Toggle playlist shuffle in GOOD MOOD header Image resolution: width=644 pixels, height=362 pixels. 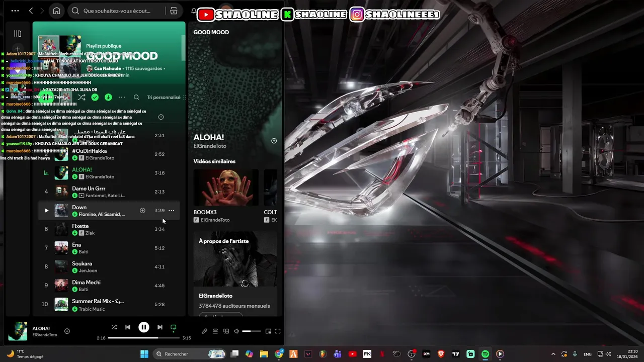82,97
